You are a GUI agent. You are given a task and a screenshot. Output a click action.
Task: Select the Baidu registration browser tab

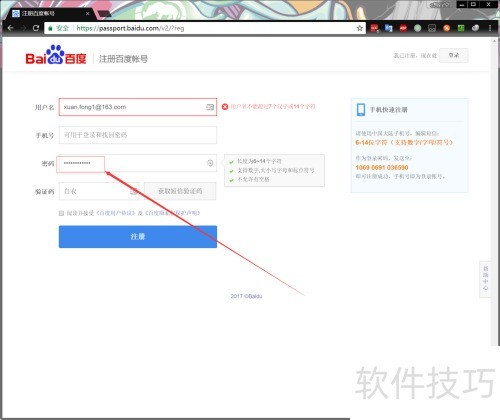[x=50, y=13]
